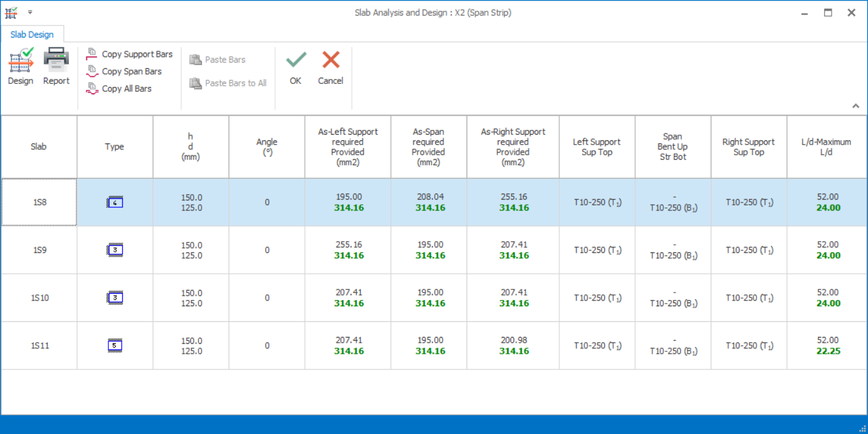
Task: Collapse the ribbon with the chevron
Action: pyautogui.click(x=855, y=106)
